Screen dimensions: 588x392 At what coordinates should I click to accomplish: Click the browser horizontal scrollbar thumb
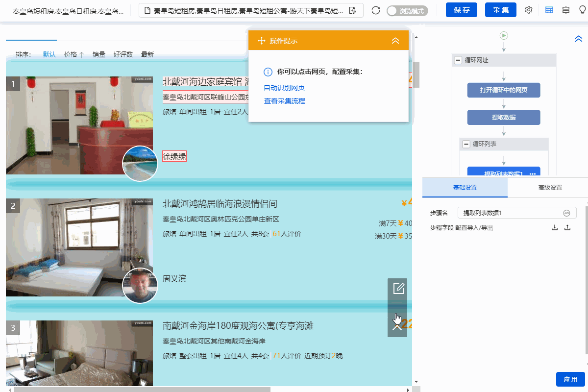coord(142,390)
